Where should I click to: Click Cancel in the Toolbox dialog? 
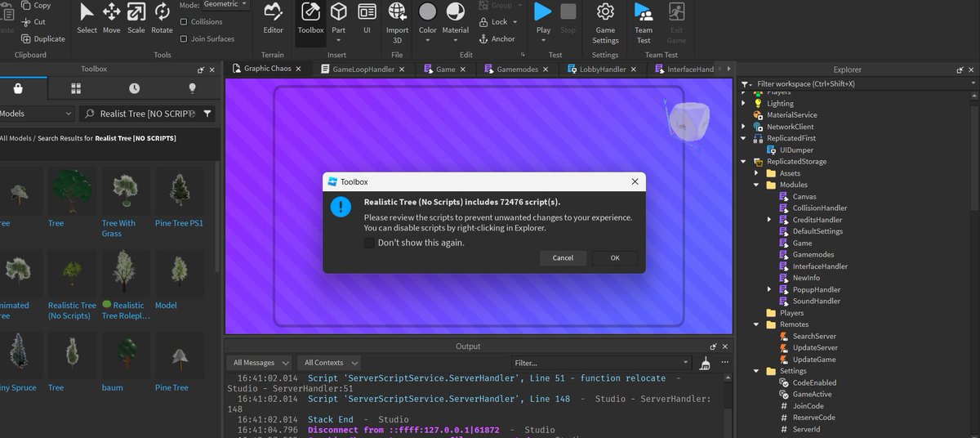563,257
